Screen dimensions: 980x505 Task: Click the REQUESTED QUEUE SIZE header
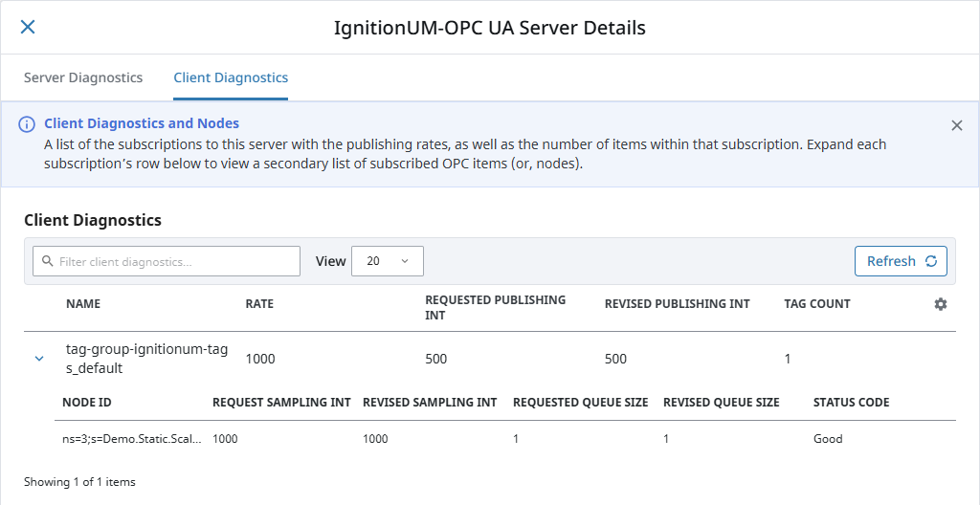[x=580, y=402]
